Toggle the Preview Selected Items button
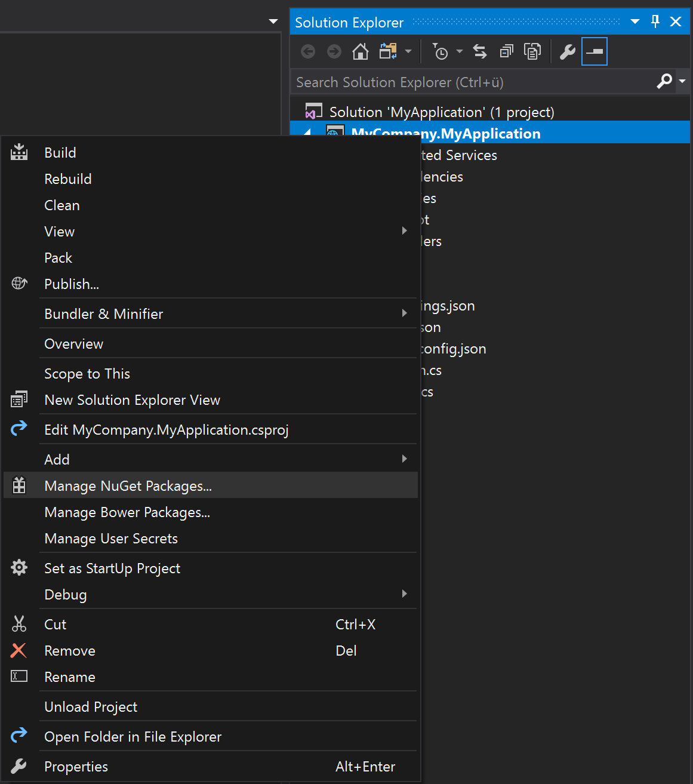This screenshot has height=784, width=693. [595, 52]
